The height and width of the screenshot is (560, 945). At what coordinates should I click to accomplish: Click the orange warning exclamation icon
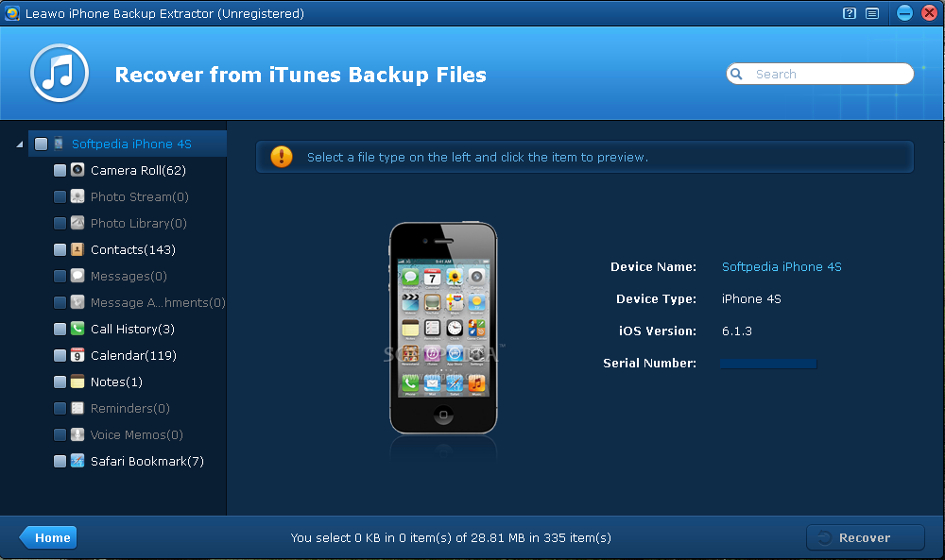coord(282,157)
